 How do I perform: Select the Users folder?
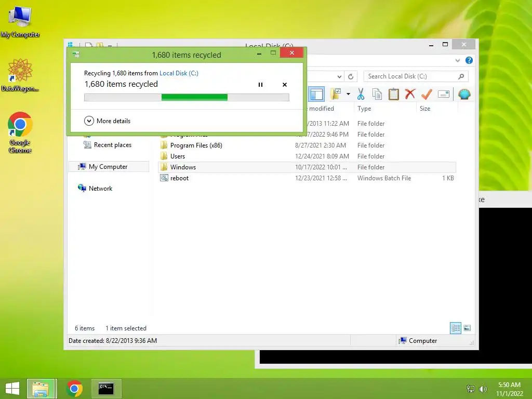[178, 156]
